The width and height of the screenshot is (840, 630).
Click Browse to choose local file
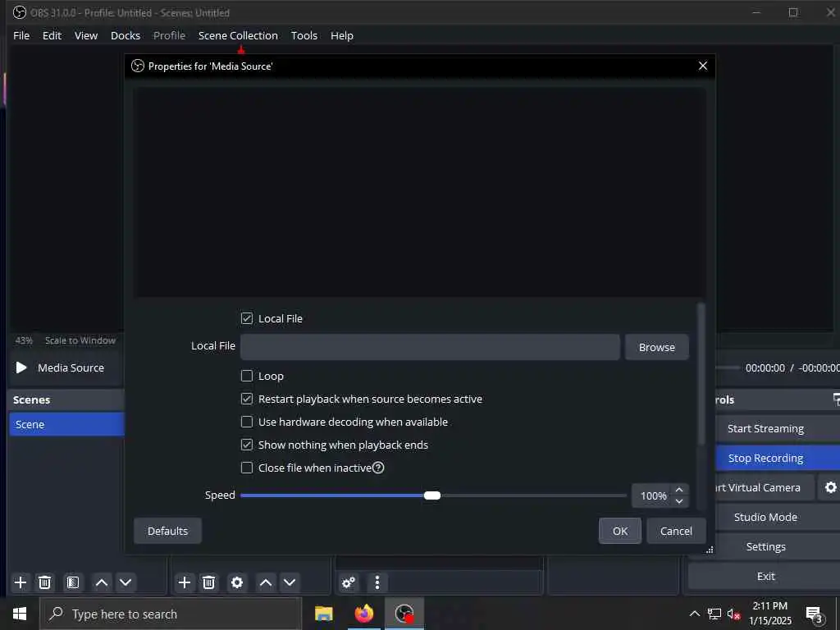pos(657,347)
